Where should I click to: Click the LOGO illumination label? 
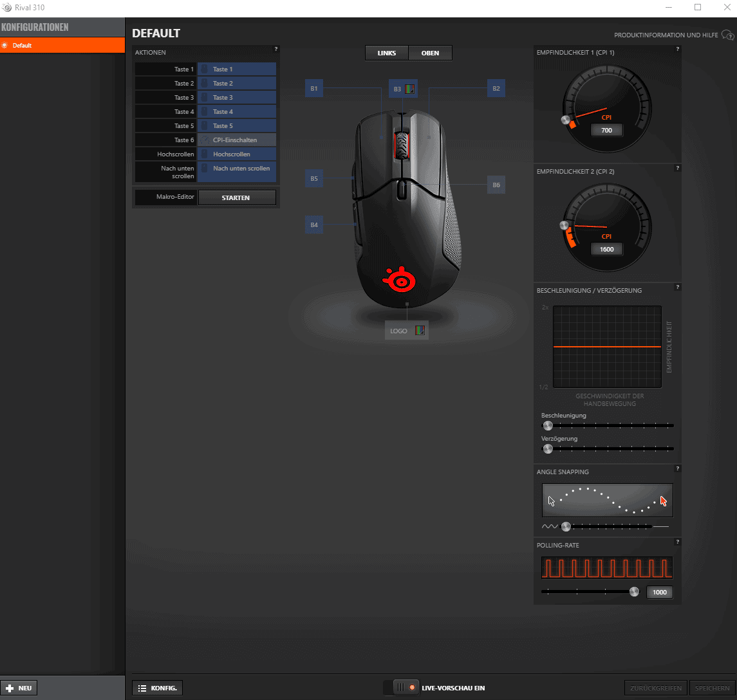point(398,331)
